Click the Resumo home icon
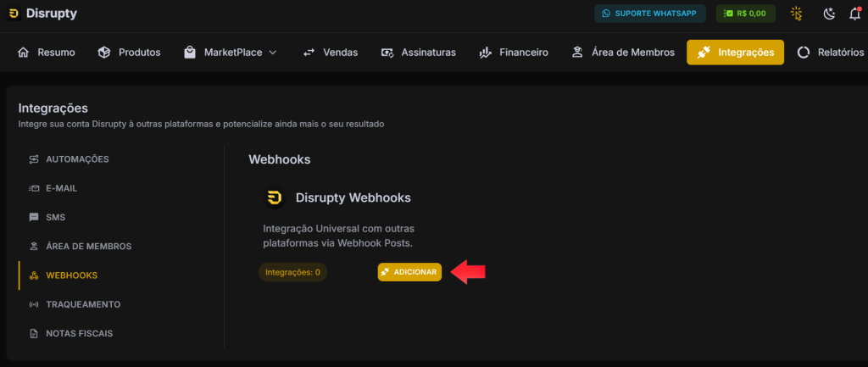This screenshot has width=868, height=367. click(x=23, y=53)
